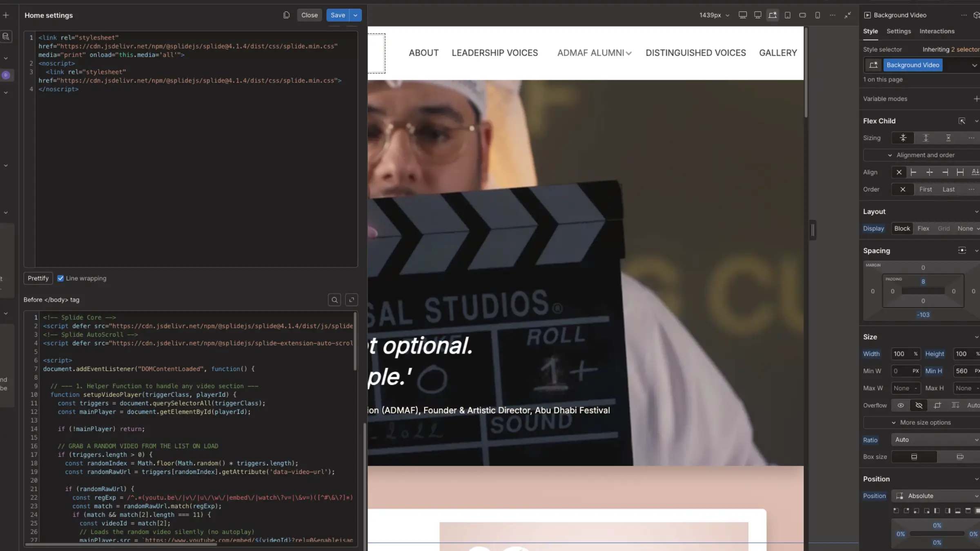Switch to the tablet breakpoint icon

click(x=788, y=15)
